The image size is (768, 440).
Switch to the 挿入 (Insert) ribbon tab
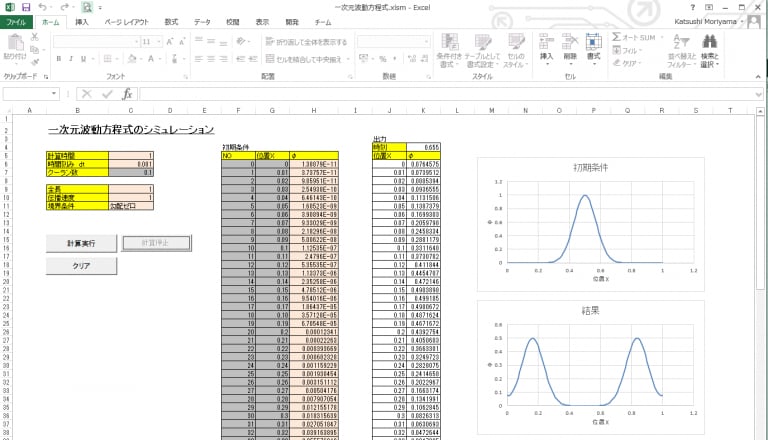(x=82, y=22)
